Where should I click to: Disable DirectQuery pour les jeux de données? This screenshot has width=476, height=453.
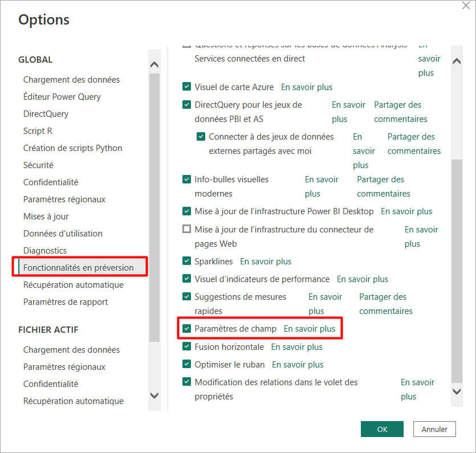[186, 104]
